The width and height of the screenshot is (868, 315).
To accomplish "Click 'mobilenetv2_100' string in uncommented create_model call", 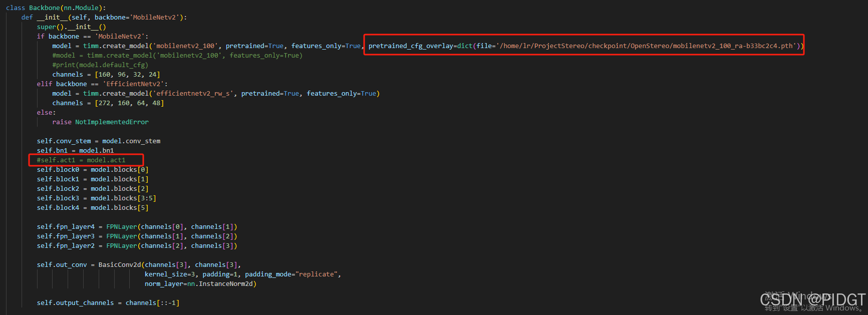I will 185,46.
